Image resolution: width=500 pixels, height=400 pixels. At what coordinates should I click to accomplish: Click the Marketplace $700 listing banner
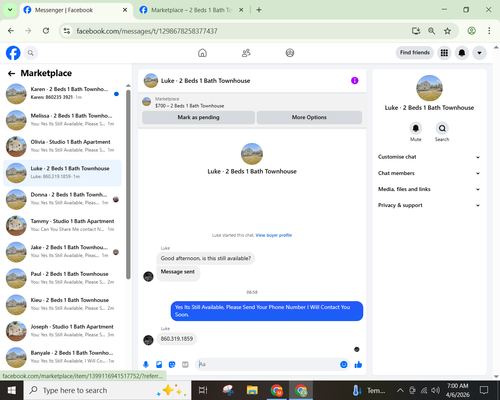[252, 102]
